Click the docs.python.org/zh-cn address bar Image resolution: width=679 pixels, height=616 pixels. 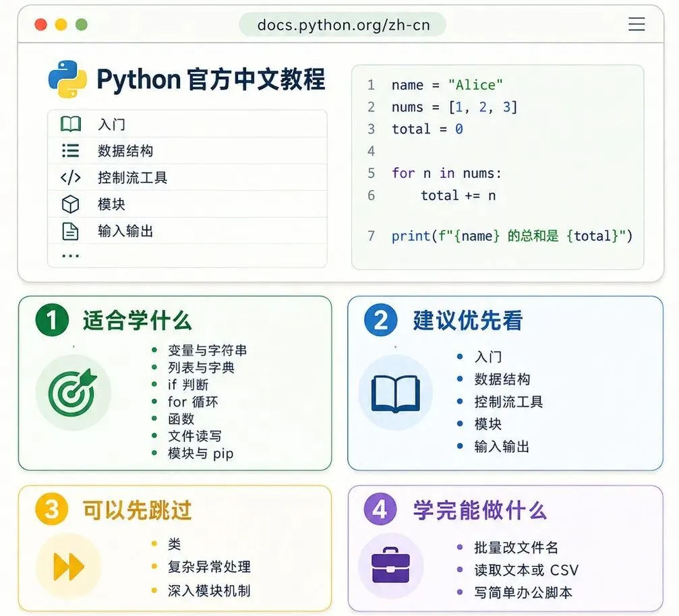tap(343, 25)
